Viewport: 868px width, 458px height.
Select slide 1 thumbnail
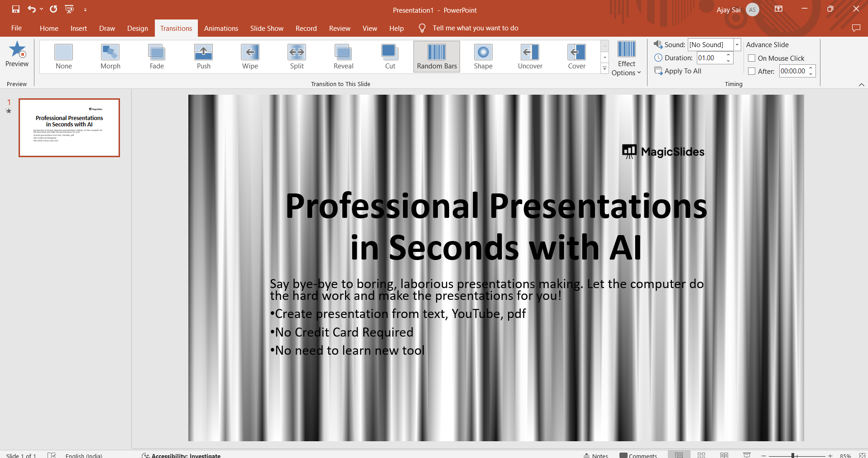click(69, 128)
